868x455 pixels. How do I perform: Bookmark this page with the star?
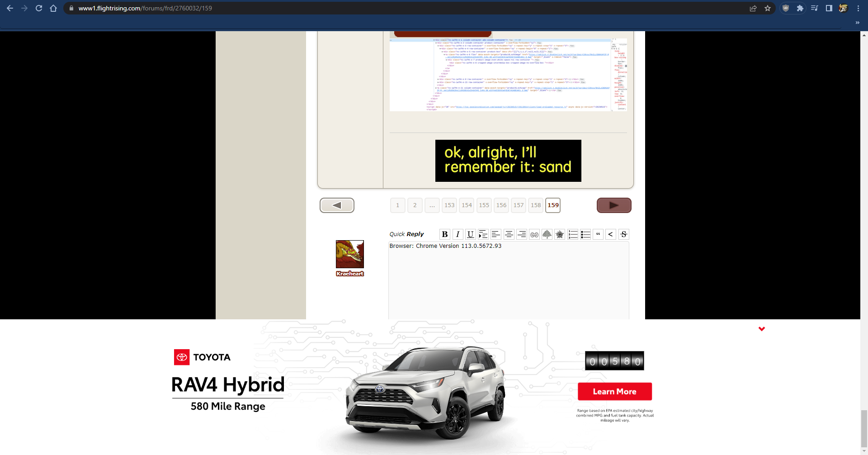pyautogui.click(x=768, y=8)
